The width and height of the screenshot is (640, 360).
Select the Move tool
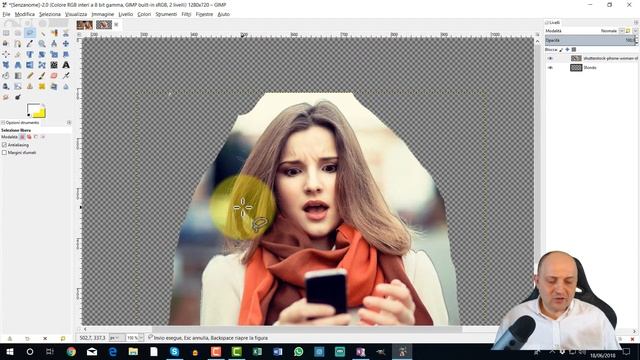point(66,44)
